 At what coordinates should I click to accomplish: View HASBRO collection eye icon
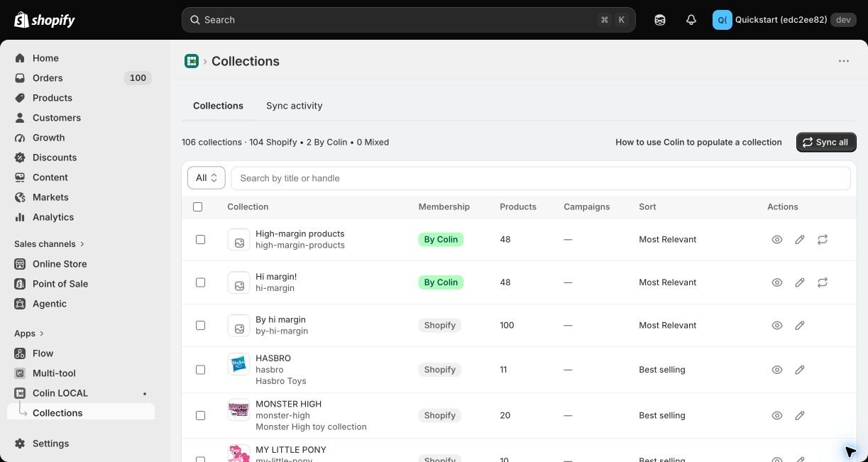(777, 370)
